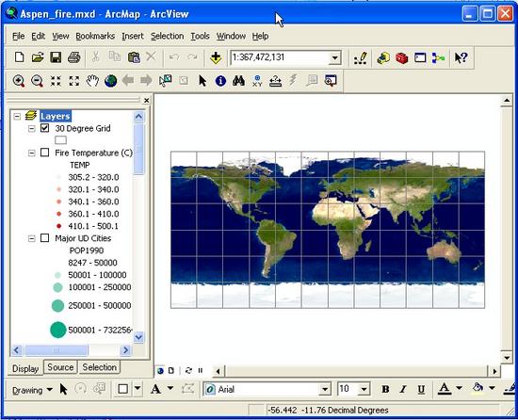Activate the Identify tool

tap(220, 81)
